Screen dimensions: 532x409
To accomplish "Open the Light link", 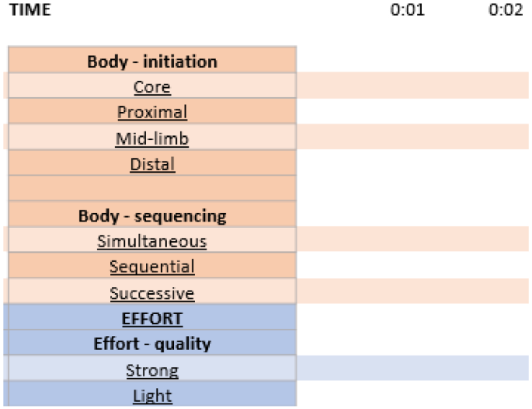I will (152, 396).
